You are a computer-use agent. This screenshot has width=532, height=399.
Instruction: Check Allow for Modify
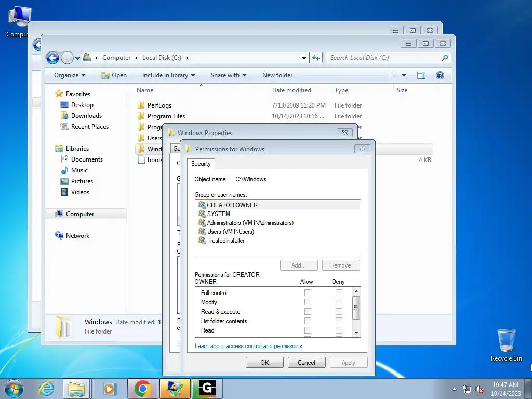pyautogui.click(x=308, y=302)
